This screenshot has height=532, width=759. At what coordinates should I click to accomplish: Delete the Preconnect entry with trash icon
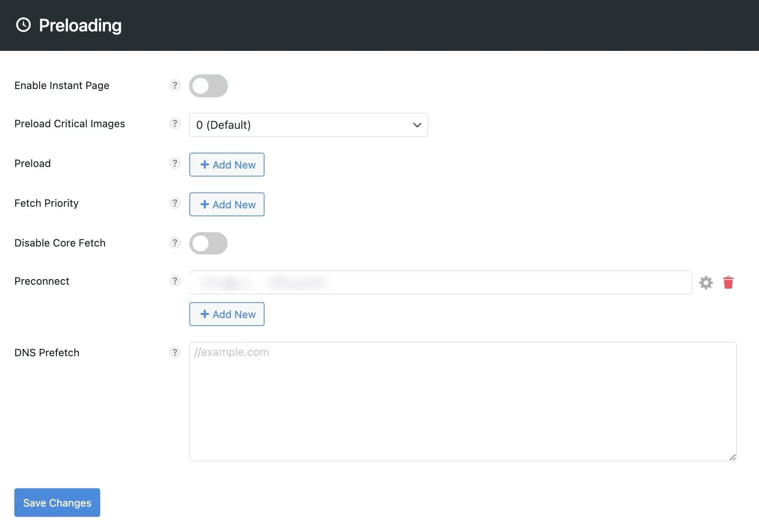click(x=728, y=282)
